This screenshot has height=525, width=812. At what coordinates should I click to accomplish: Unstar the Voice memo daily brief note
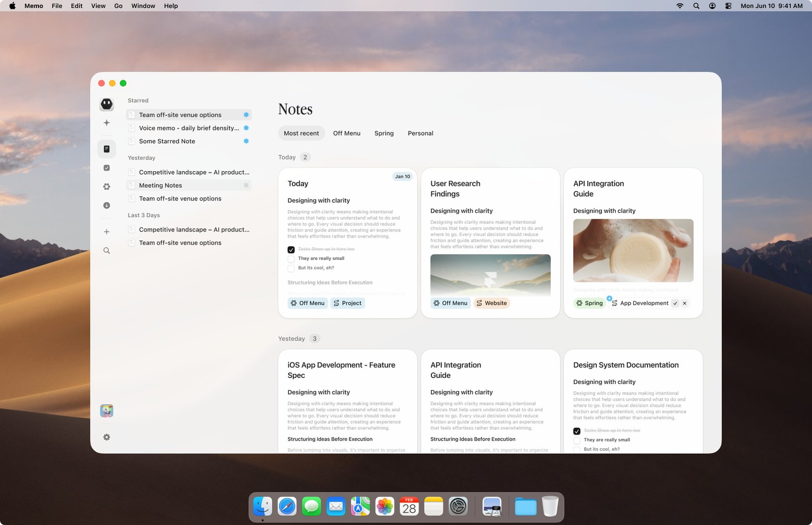[x=246, y=128]
